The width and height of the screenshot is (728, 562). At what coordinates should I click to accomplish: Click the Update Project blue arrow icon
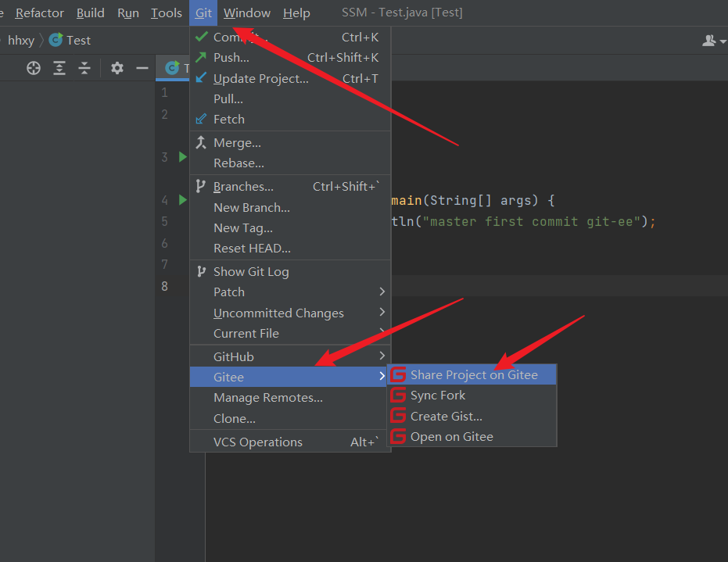[x=200, y=78]
